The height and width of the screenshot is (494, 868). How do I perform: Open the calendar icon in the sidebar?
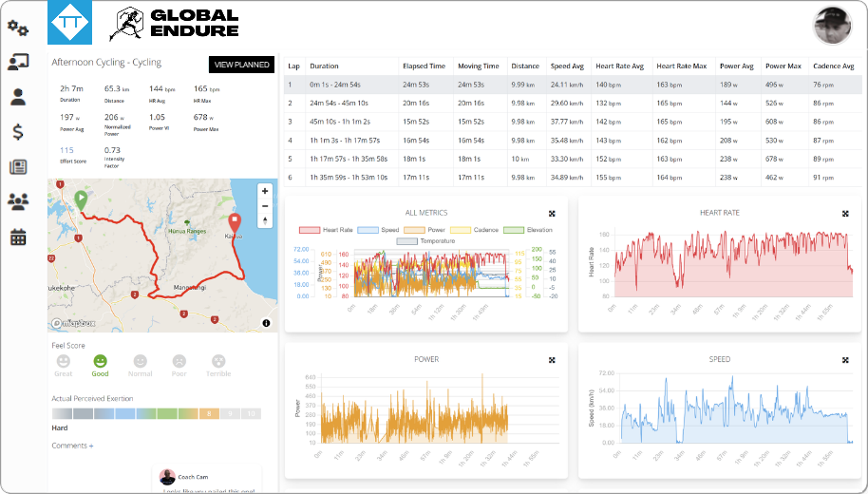click(17, 237)
